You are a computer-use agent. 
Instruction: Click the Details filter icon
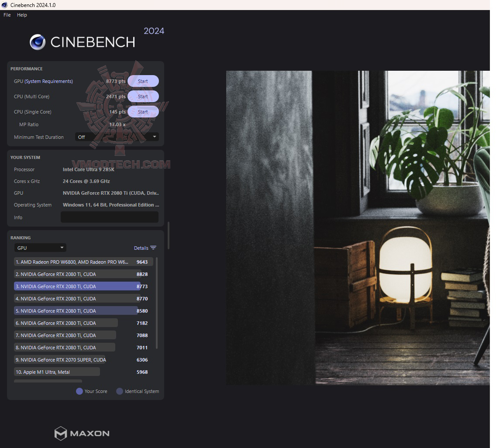coord(153,248)
